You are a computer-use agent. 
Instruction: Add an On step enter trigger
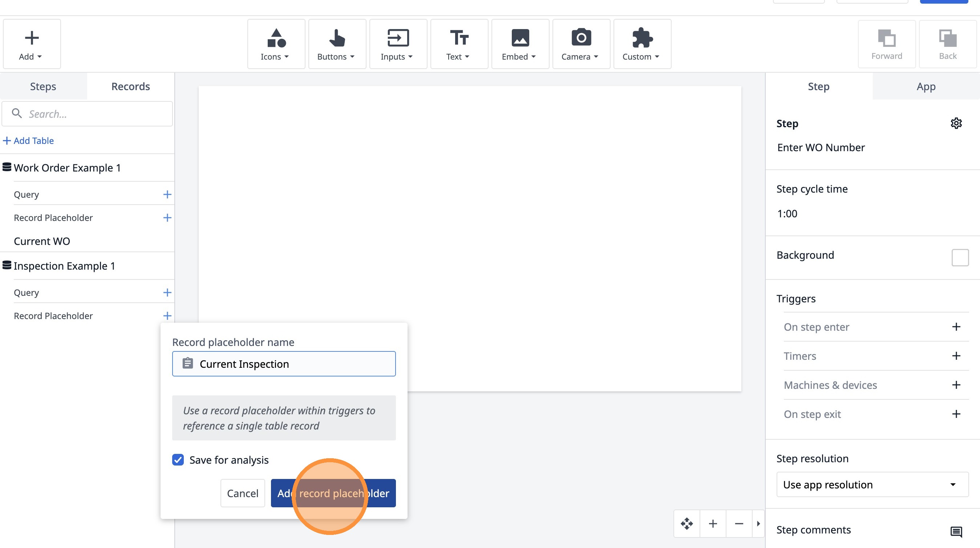[956, 327]
